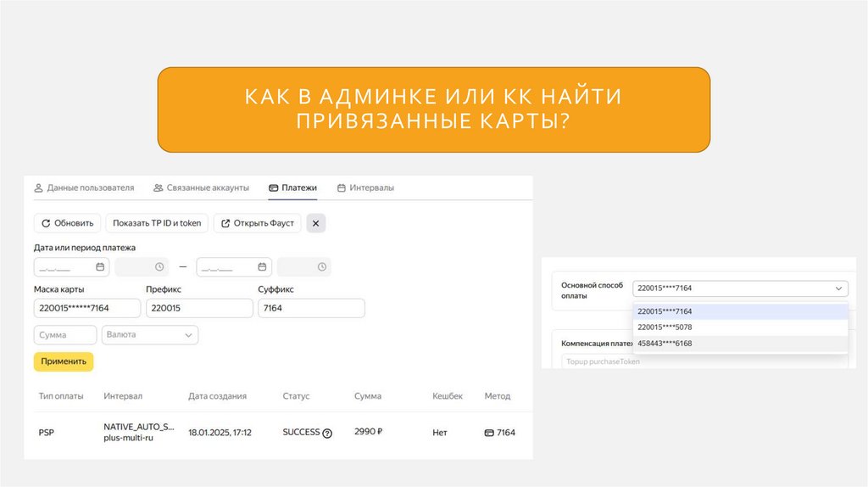The width and height of the screenshot is (868, 487).
Task: Click the Интервал column header
Action: click(x=123, y=396)
